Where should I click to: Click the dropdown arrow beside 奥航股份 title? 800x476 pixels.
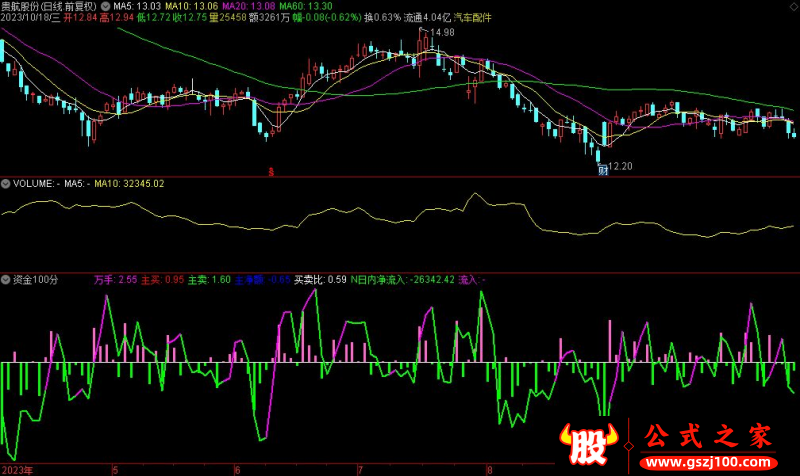(107, 5)
